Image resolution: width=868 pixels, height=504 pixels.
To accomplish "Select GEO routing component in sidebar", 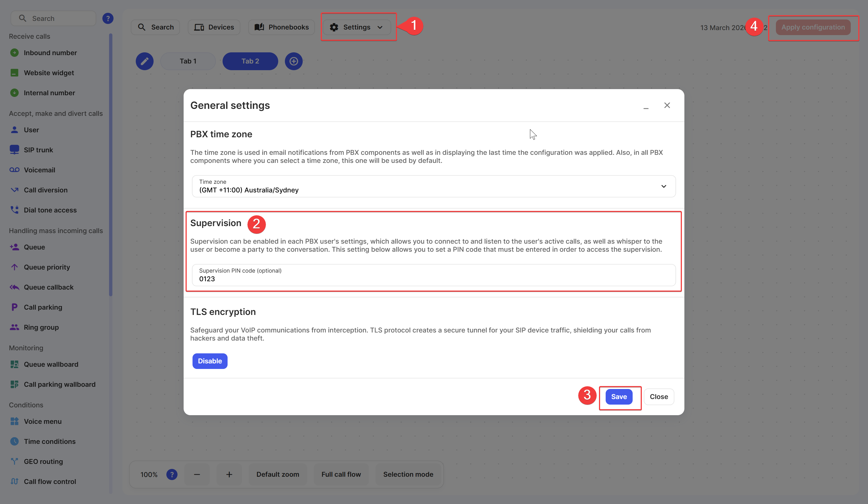I will pyautogui.click(x=43, y=461).
